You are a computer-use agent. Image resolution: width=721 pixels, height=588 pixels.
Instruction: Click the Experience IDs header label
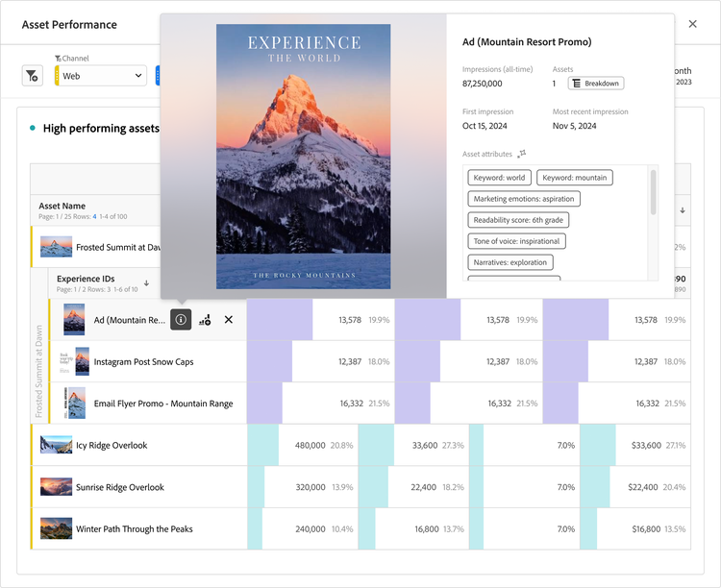86,279
